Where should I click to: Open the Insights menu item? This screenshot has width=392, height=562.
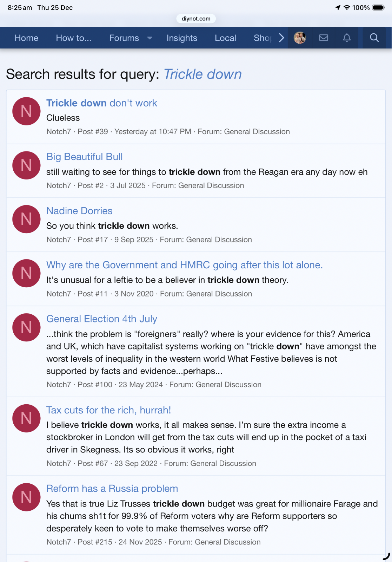(182, 38)
